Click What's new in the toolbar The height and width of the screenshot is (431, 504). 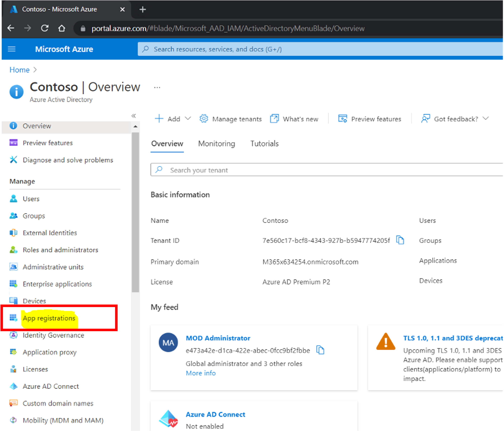294,119
